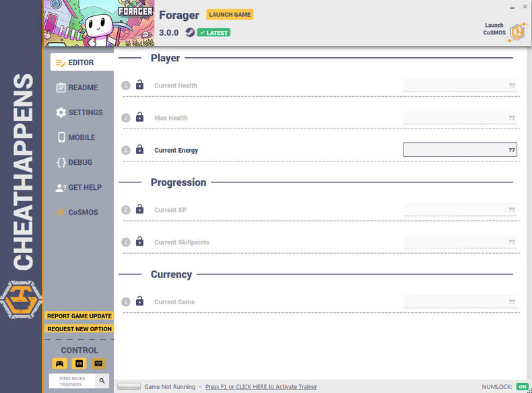Toggle the lock for Current Health
This screenshot has width=532, height=393.
tap(139, 84)
